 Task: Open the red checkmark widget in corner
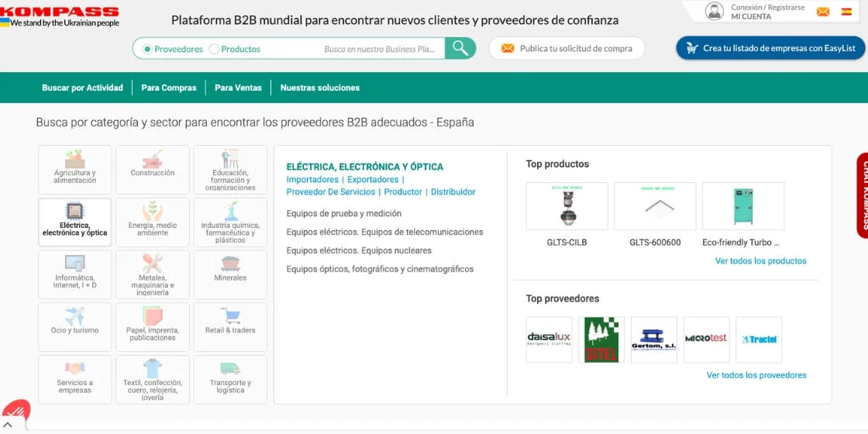pyautogui.click(x=15, y=412)
